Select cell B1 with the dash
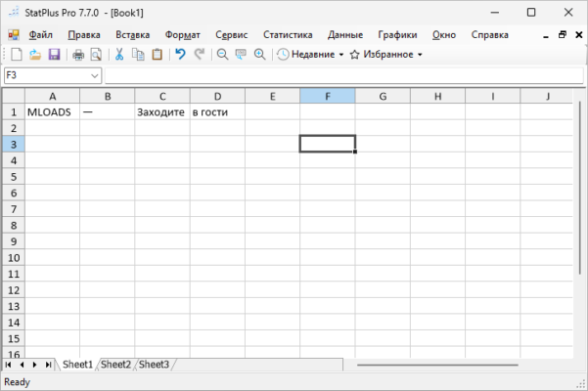The width and height of the screenshot is (588, 391). [x=108, y=112]
